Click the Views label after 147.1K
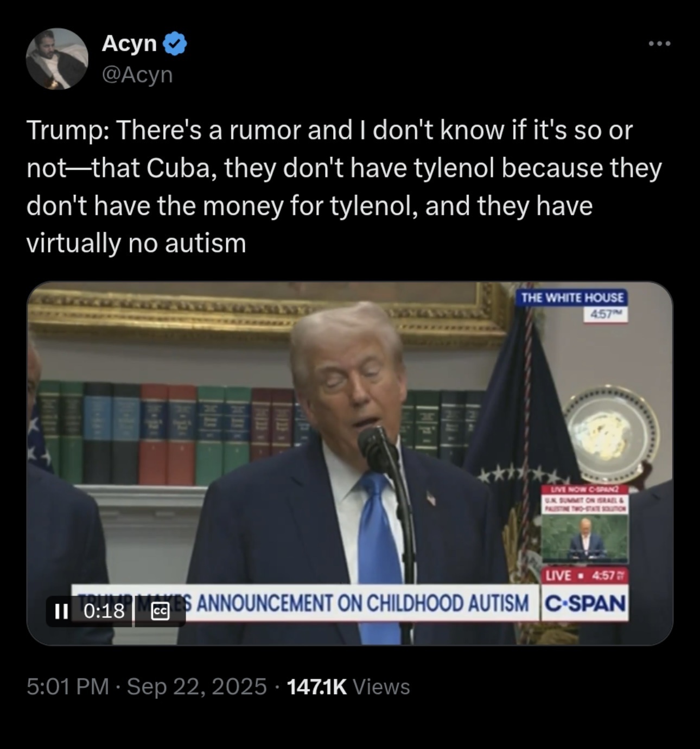Image resolution: width=700 pixels, height=749 pixels. [x=381, y=687]
